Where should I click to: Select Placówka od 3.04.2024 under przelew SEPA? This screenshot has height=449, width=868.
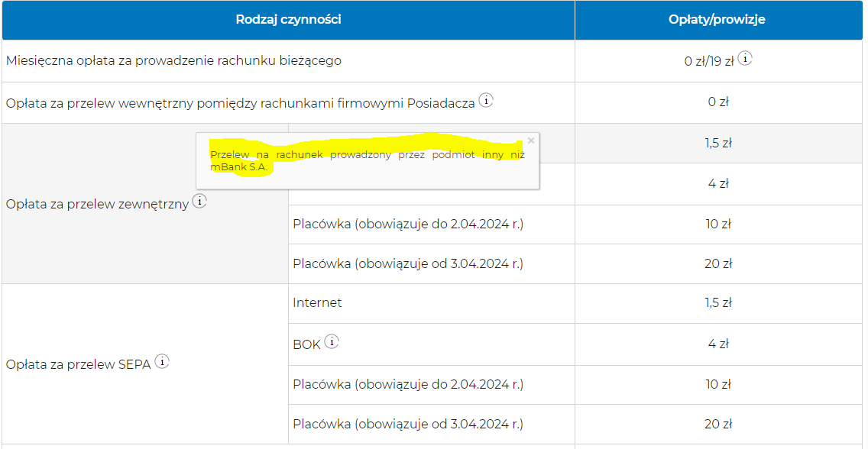click(x=408, y=424)
